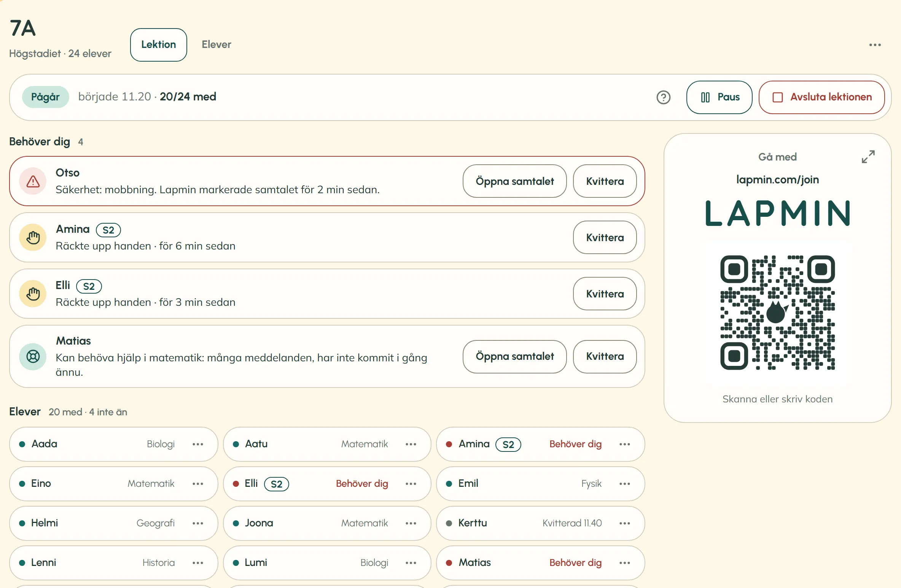Open three-dot menu on Elli's student card
Viewport: 901px width, 588px height.
411,484
